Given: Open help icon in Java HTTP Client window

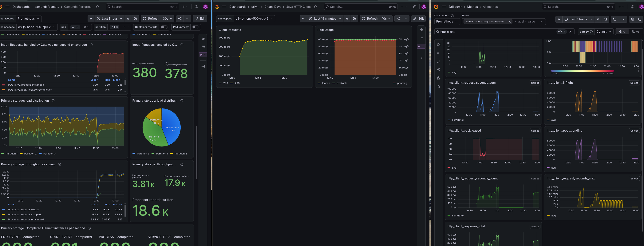Looking at the screenshot, I should coord(415,7).
